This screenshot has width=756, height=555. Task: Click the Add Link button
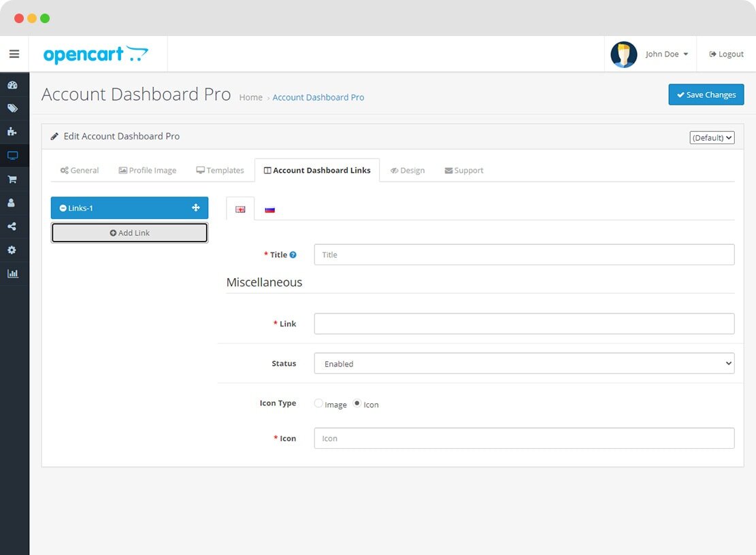click(129, 233)
